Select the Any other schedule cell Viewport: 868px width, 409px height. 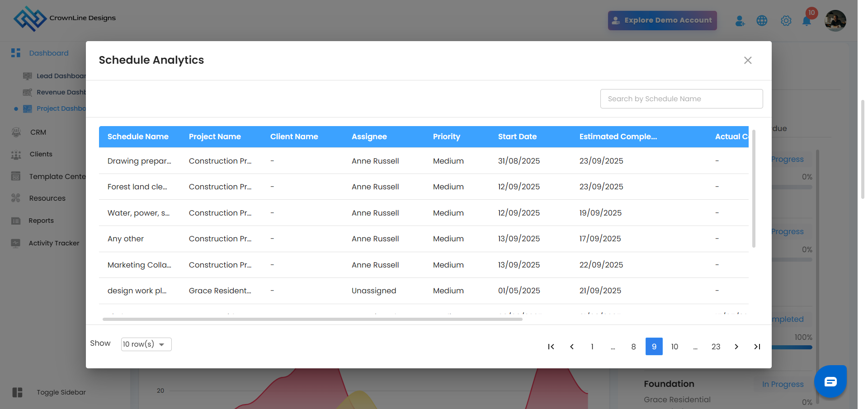click(126, 239)
